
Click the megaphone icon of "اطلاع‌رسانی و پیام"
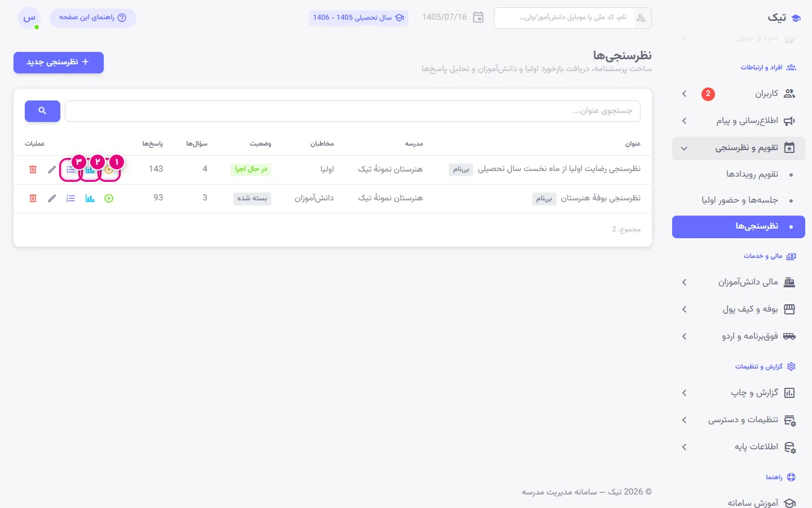(x=789, y=121)
